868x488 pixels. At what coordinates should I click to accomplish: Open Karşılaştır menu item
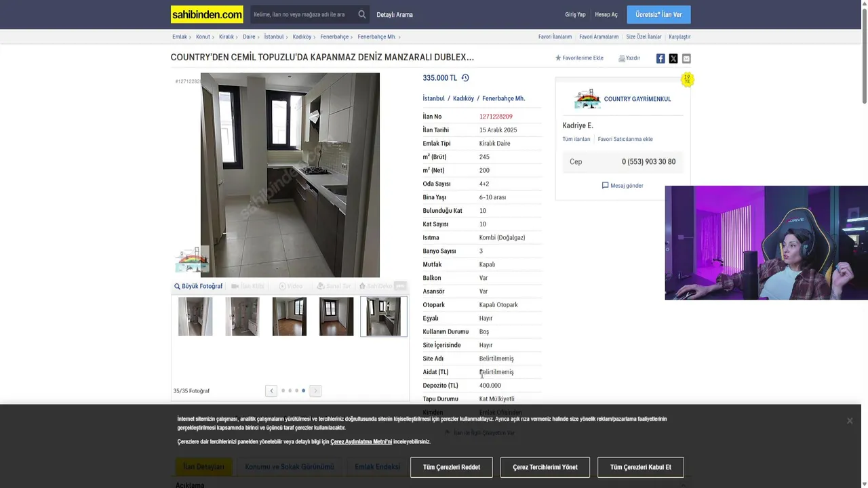click(x=679, y=37)
